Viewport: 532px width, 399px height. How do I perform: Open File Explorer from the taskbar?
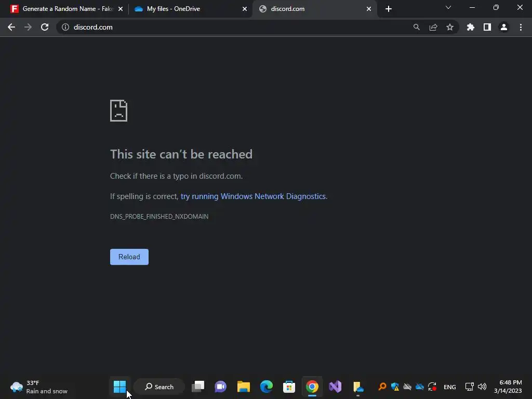[x=244, y=387]
